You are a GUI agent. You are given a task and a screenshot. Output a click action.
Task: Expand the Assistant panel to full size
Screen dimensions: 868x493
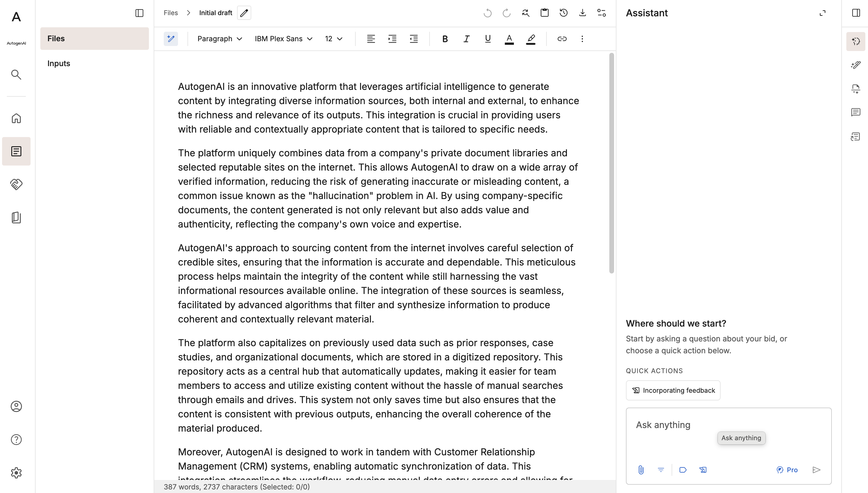pyautogui.click(x=822, y=13)
